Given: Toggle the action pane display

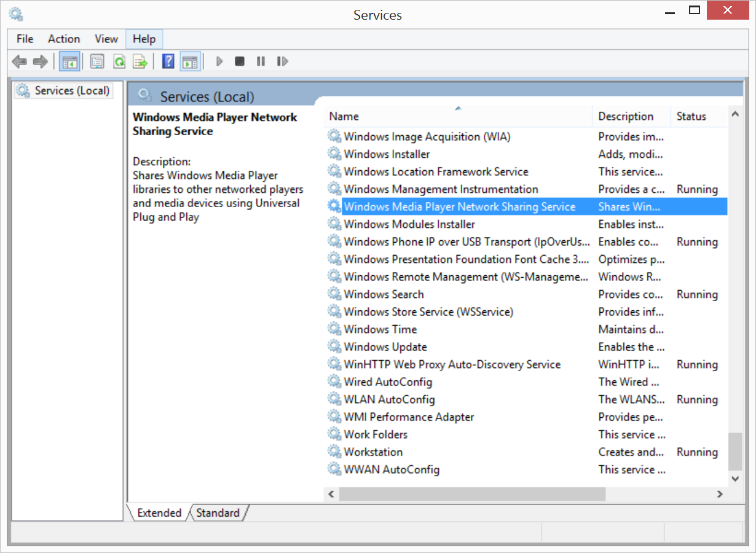Looking at the screenshot, I should click(190, 61).
